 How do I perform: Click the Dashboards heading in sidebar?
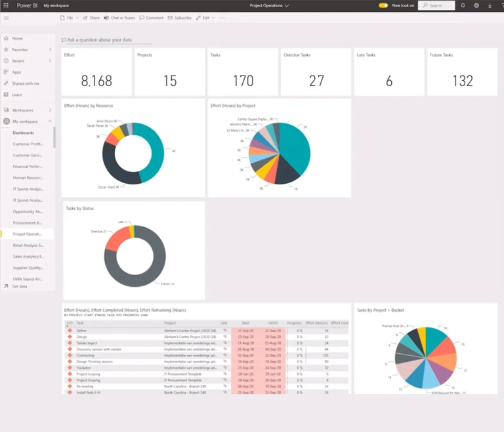click(x=23, y=133)
